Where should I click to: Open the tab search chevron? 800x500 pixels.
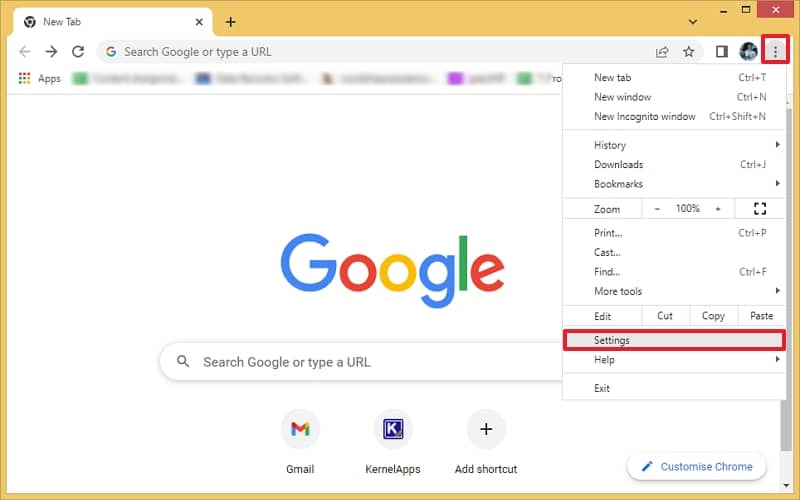[x=692, y=22]
